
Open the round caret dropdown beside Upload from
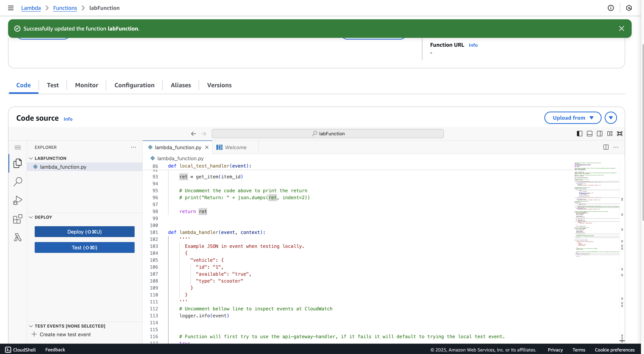[611, 118]
